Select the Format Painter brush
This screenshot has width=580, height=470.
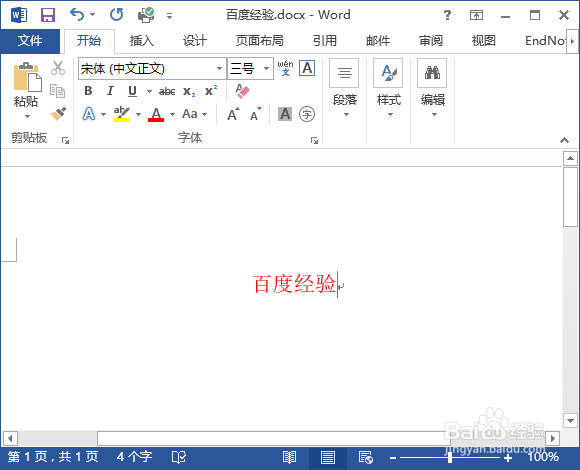58,114
